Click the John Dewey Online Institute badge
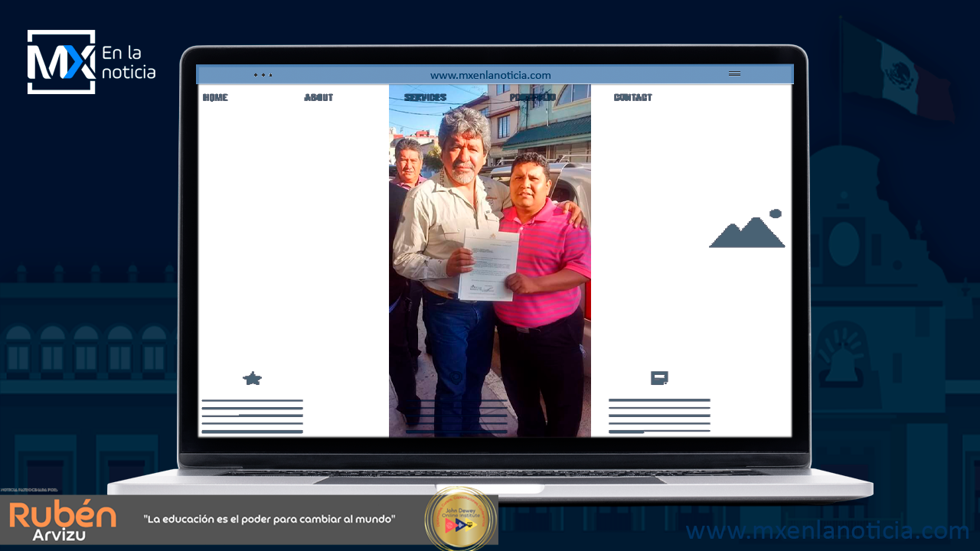980x551 pixels. point(460,520)
